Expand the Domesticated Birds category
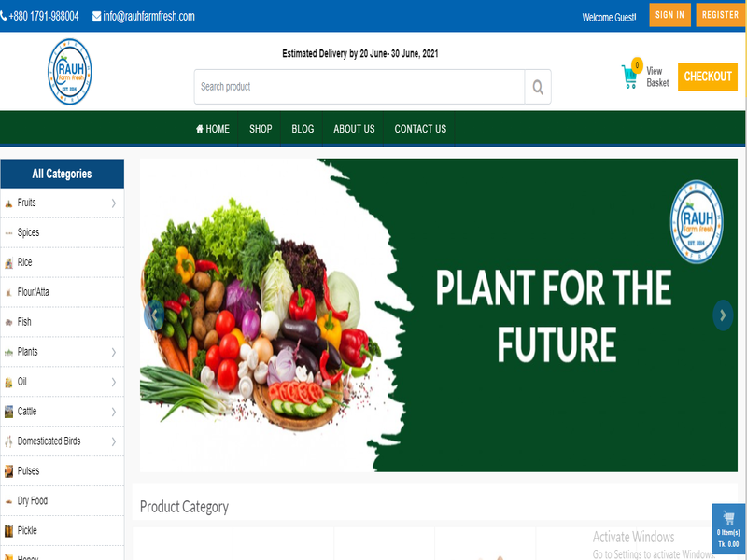The width and height of the screenshot is (747, 560). click(x=114, y=441)
